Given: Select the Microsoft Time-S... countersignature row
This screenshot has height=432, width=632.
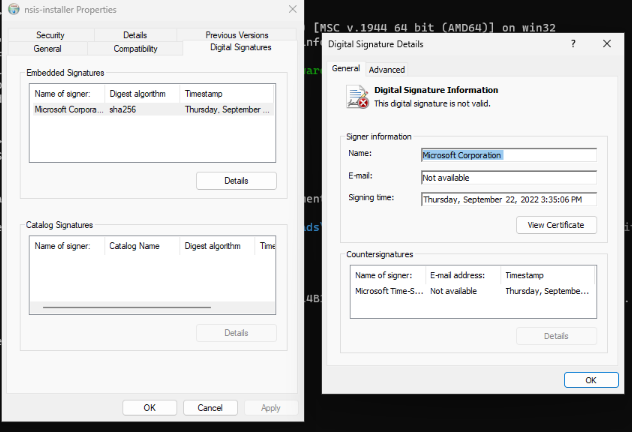Looking at the screenshot, I should (473, 291).
